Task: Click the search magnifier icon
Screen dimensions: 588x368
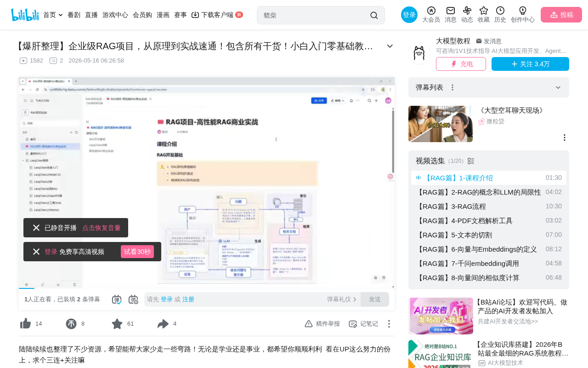Action: point(374,15)
